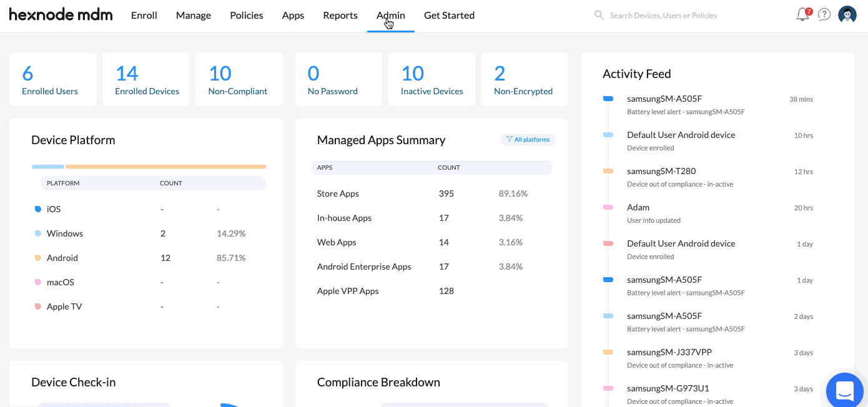Open the help question mark icon

click(x=824, y=15)
